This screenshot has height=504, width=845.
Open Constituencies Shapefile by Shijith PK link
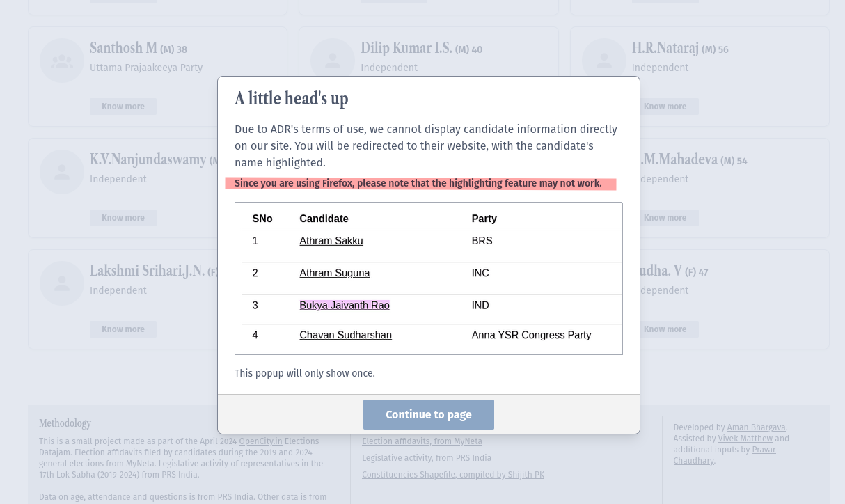(453, 475)
